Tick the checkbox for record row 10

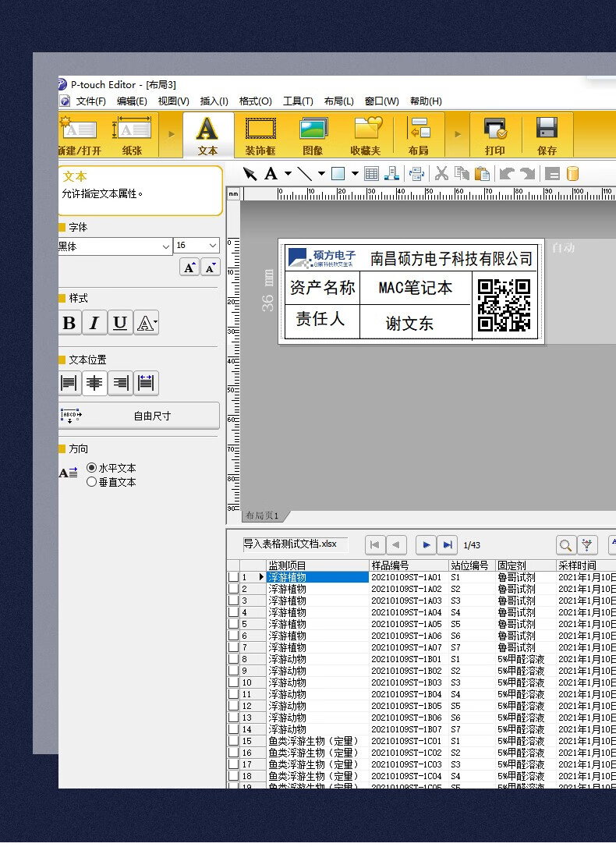click(x=233, y=682)
